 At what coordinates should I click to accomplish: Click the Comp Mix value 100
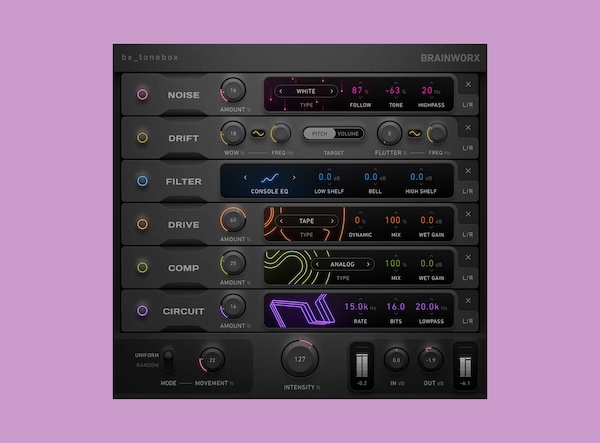coord(393,263)
